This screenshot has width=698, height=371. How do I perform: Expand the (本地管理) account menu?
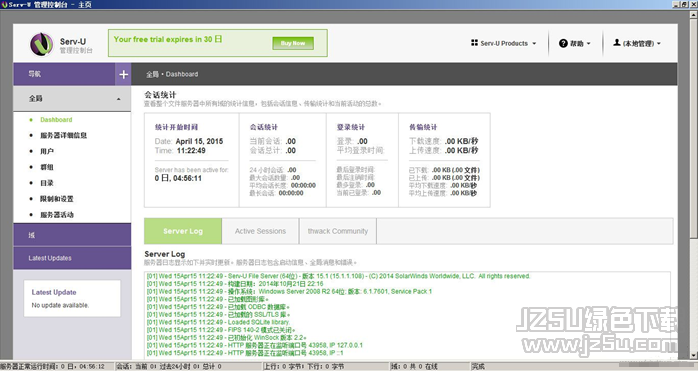(x=637, y=43)
